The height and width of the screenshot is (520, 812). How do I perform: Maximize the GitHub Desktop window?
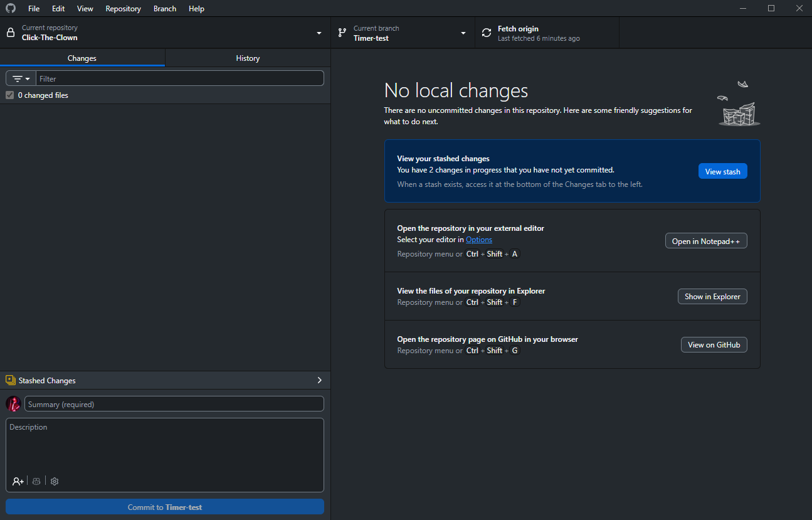(771, 8)
